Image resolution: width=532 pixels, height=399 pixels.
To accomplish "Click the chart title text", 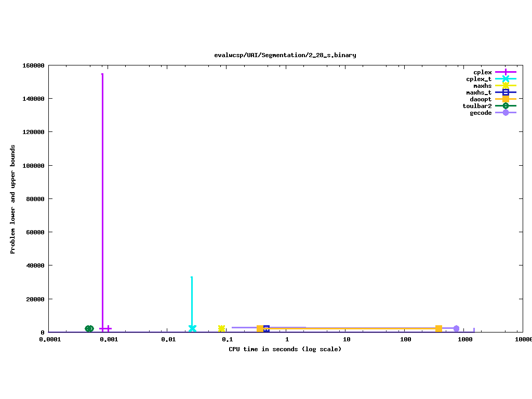I will coord(285,55).
